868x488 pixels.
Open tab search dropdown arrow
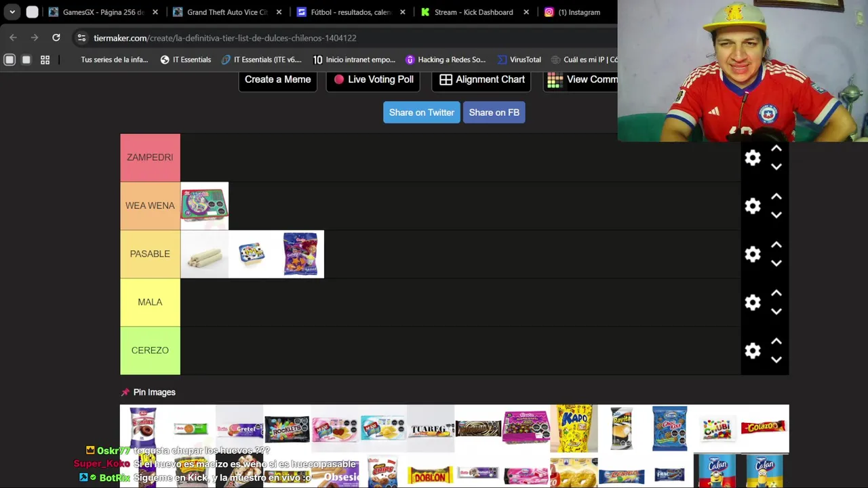pos(12,12)
